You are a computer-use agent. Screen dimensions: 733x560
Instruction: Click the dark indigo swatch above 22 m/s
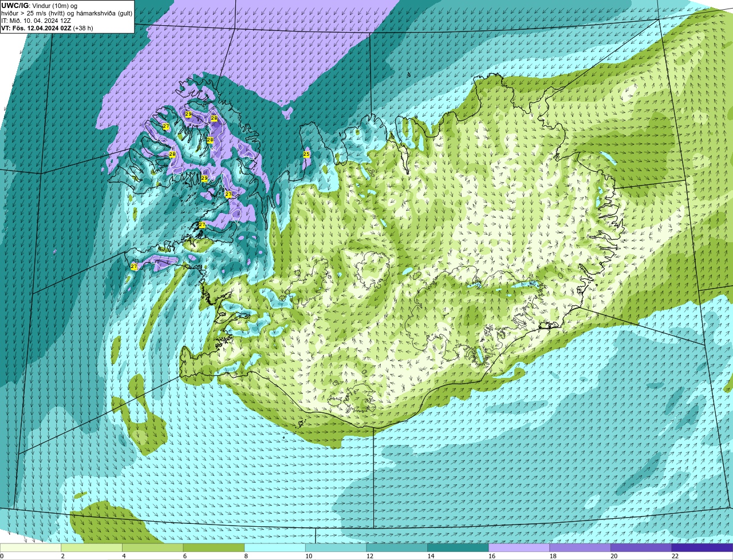(x=702, y=547)
